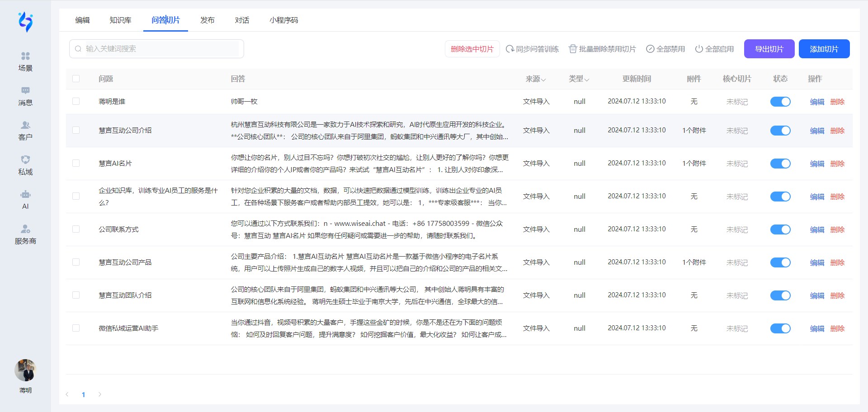Toggle status switch for 微信私域运营AI助手

click(780, 328)
